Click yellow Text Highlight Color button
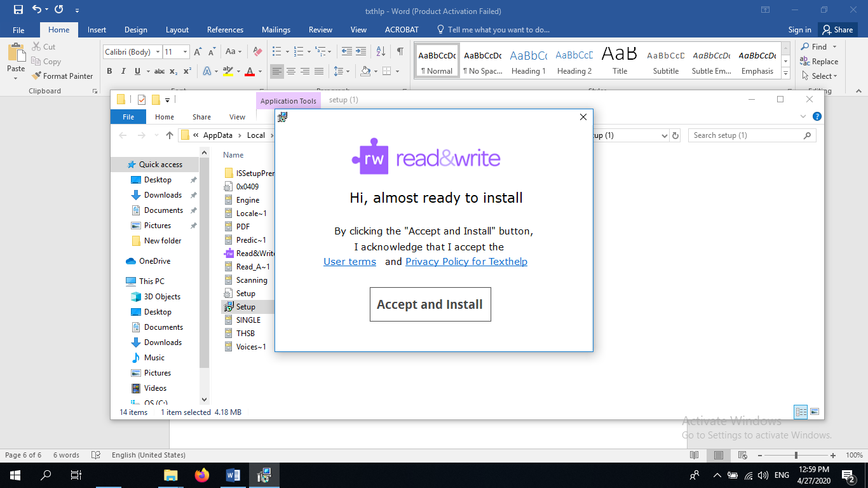The height and width of the screenshot is (488, 868). click(x=228, y=71)
